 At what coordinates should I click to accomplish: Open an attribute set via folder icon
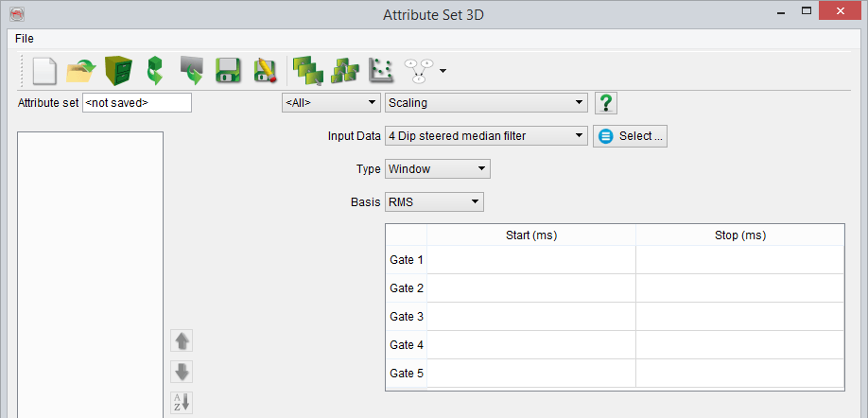[x=81, y=70]
